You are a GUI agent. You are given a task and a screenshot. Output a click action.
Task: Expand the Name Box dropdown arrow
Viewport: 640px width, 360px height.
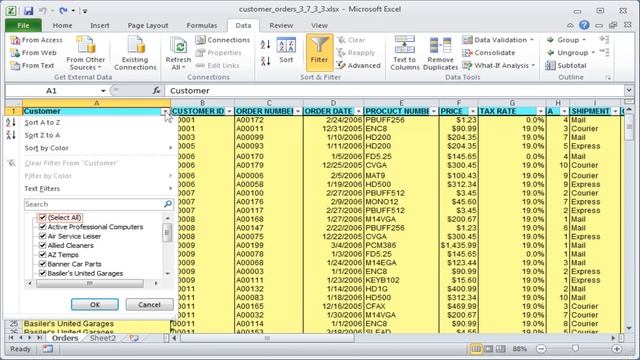pos(103,91)
